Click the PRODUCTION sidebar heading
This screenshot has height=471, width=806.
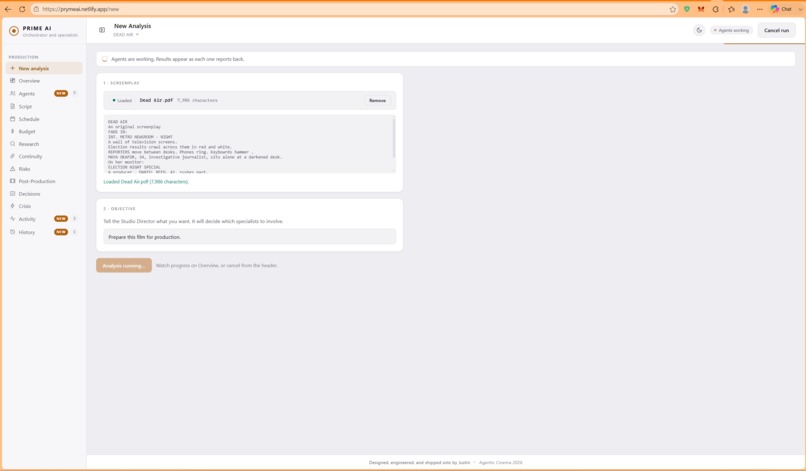[24, 57]
